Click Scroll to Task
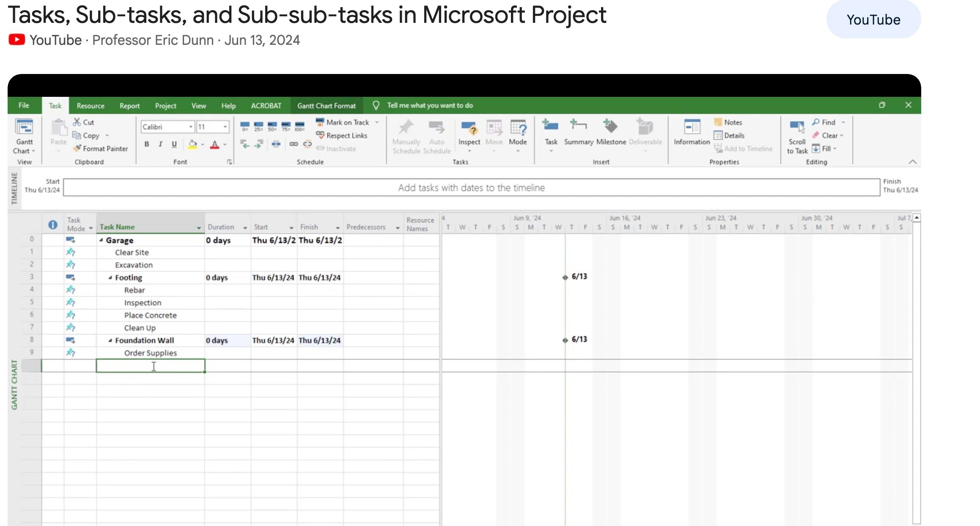The width and height of the screenshot is (980, 526). [797, 137]
